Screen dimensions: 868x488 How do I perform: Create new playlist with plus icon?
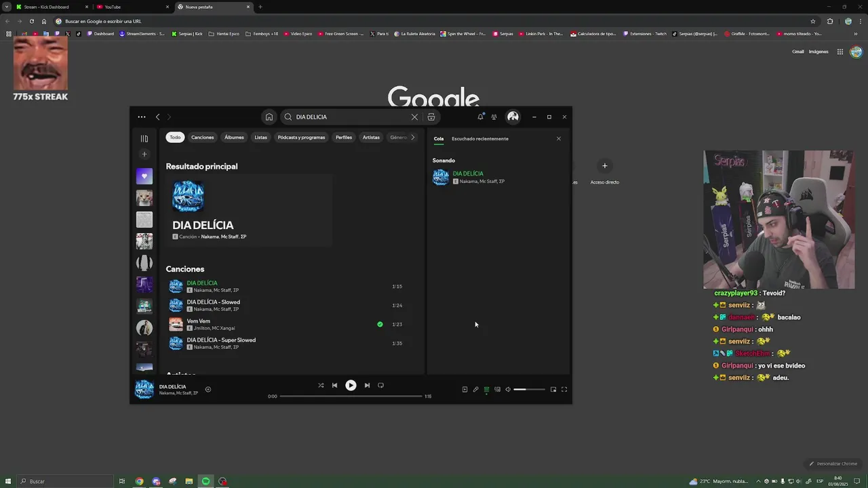coord(144,155)
